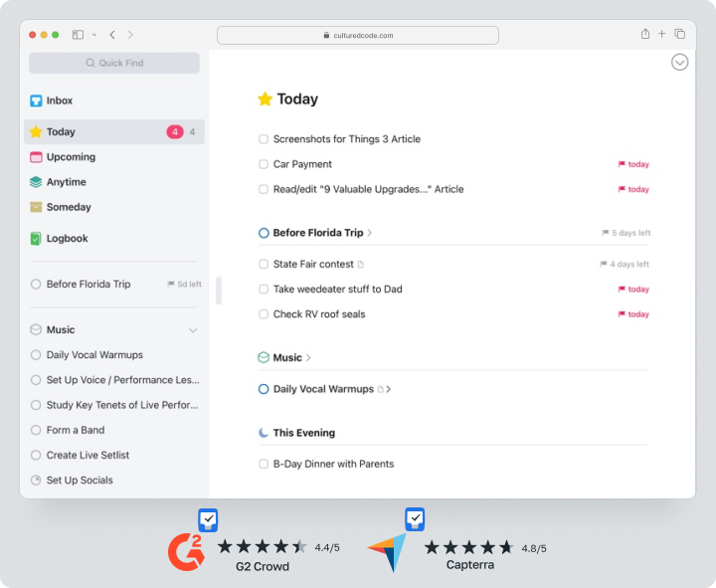Check off Screenshots for Things 3 Article
This screenshot has height=588, width=716.
point(264,139)
